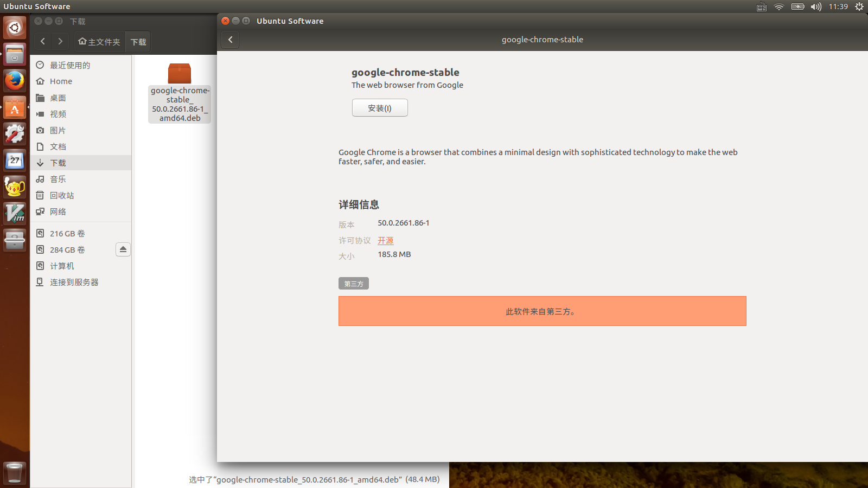Screen dimensions: 868x488
Task: Open the calendar launcher icon
Action: coord(15,160)
